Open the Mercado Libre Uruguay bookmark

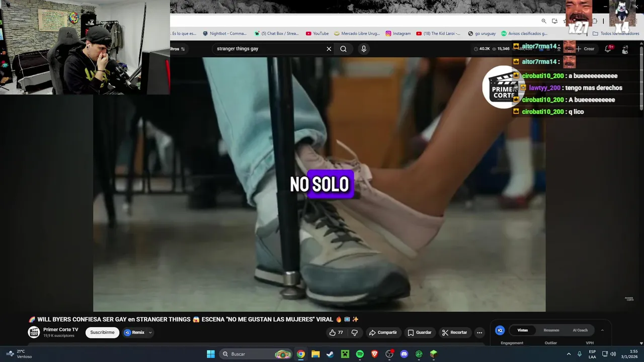tap(357, 34)
